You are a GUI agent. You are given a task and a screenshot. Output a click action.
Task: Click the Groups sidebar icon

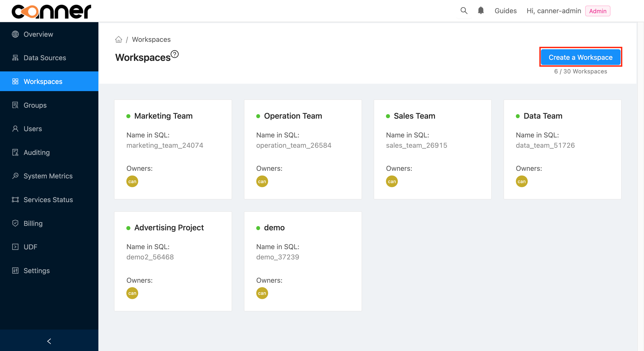[x=15, y=105]
